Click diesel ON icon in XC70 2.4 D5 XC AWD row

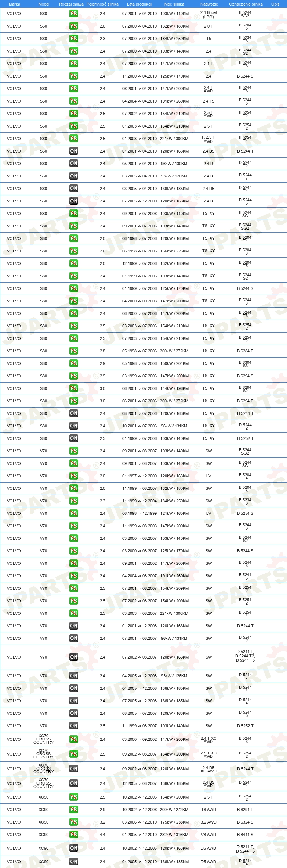click(x=73, y=769)
